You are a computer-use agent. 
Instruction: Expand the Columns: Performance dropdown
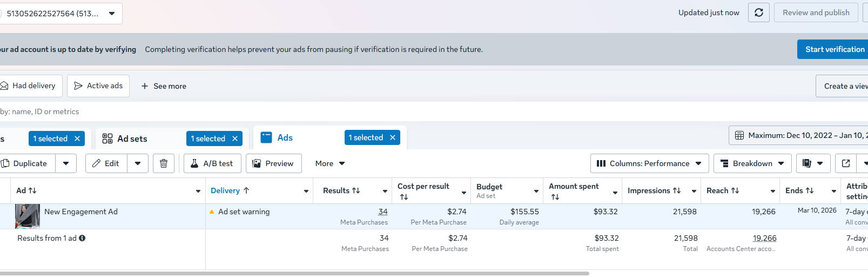[x=649, y=163]
